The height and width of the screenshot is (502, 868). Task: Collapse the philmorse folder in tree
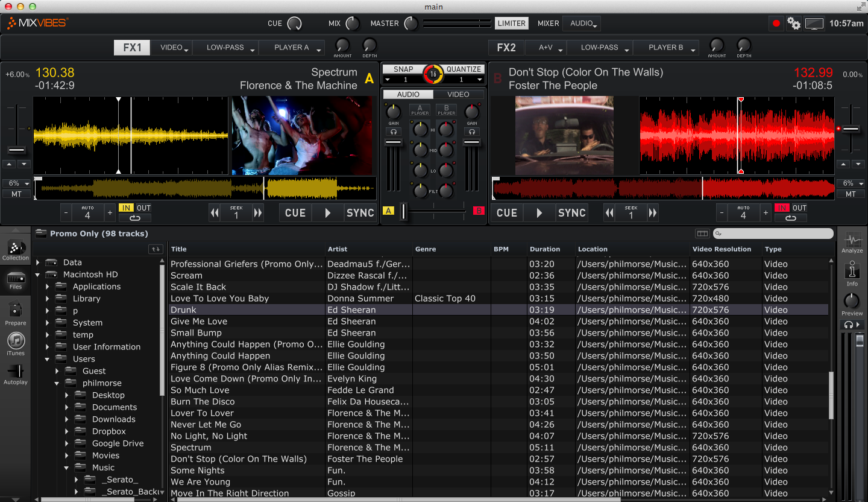pos(57,383)
